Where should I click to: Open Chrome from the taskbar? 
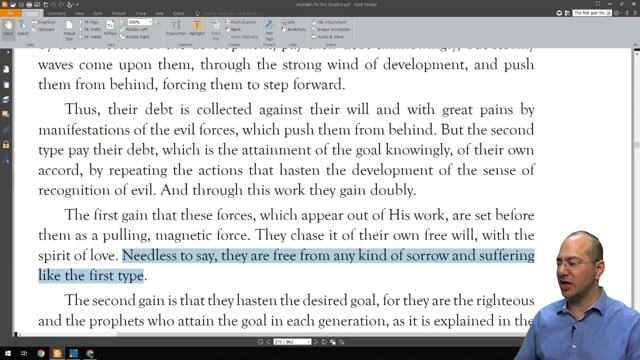click(41, 353)
